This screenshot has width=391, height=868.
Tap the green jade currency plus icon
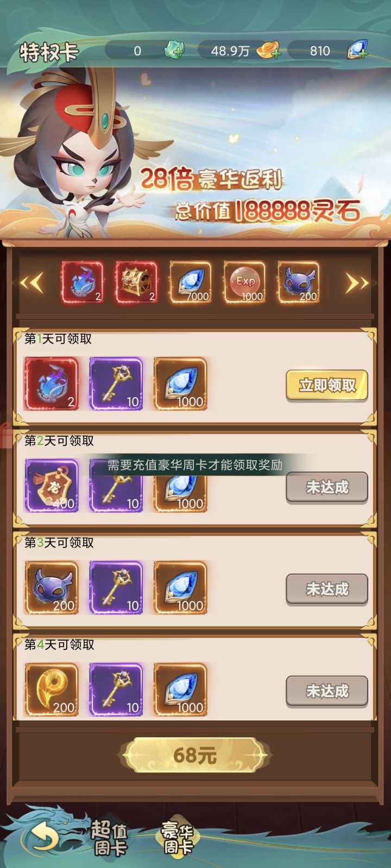pos(174,50)
